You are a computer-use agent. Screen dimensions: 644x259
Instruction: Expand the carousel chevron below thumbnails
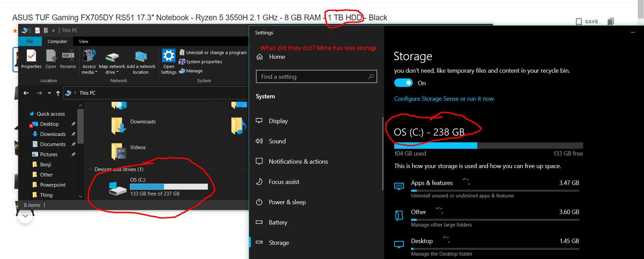[x=25, y=215]
